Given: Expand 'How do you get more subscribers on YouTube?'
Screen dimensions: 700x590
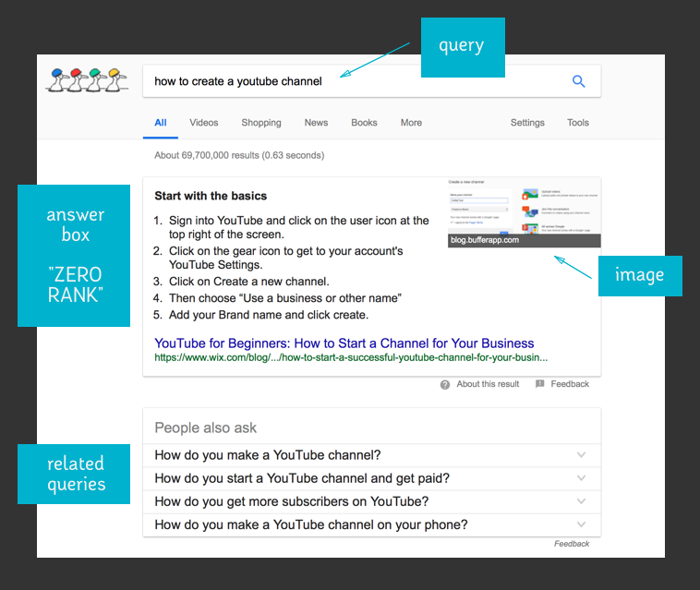Looking at the screenshot, I should click(x=371, y=501).
